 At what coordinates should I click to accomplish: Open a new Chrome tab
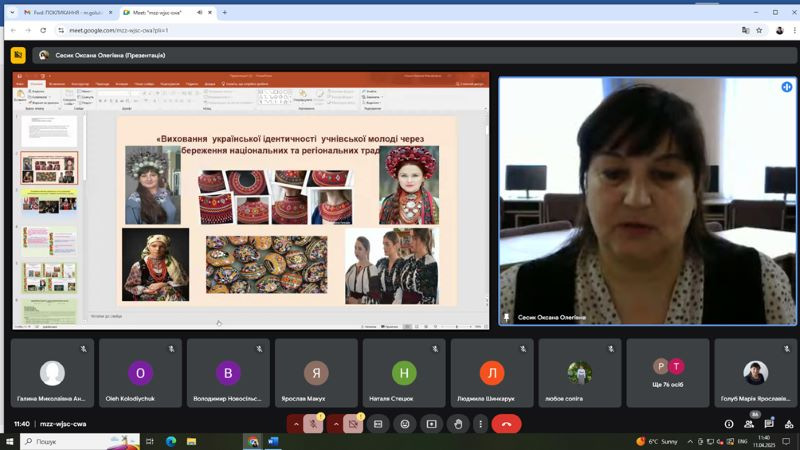(224, 12)
